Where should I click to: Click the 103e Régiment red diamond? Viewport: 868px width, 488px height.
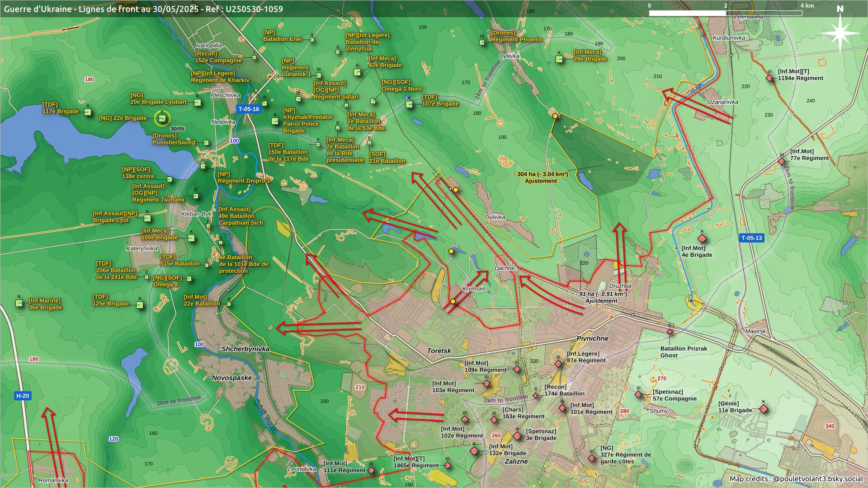pos(486,384)
